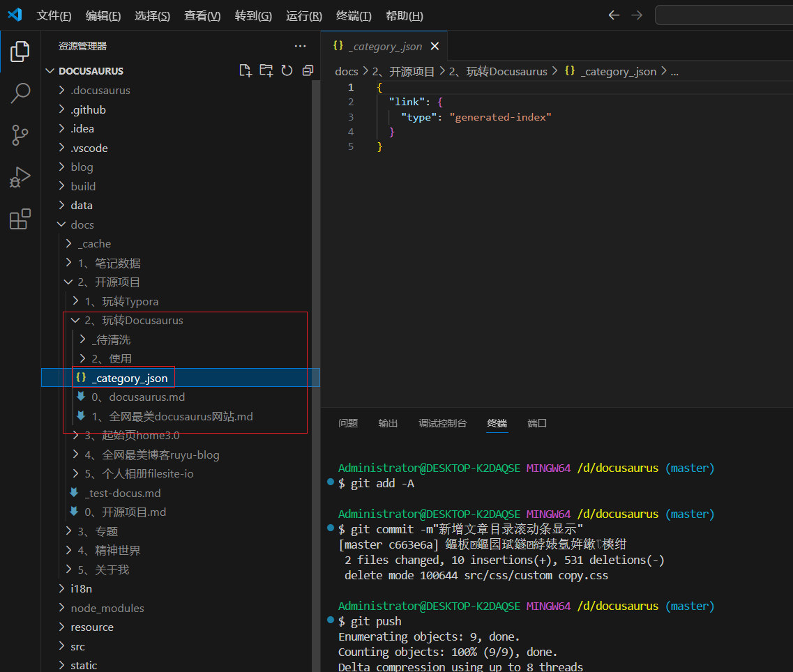Expand the .vscode folder
Viewport: 793px width, 672px height.
point(89,148)
